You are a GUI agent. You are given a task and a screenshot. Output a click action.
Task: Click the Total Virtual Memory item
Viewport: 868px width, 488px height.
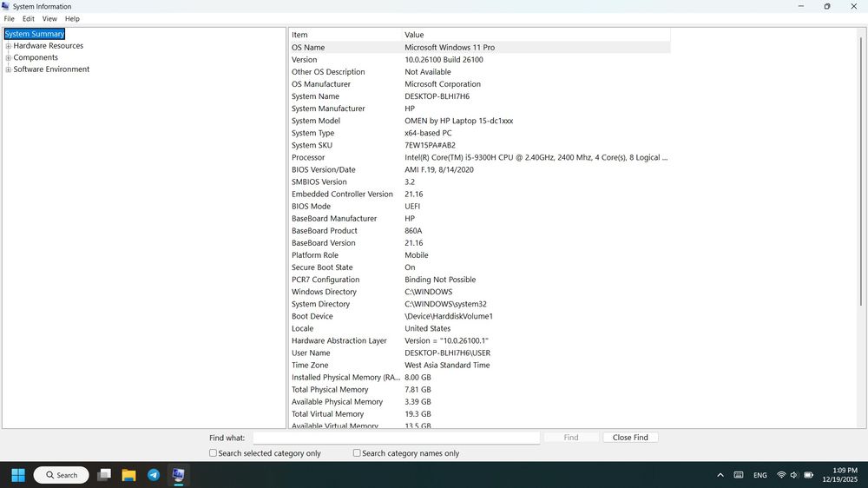[x=328, y=414]
